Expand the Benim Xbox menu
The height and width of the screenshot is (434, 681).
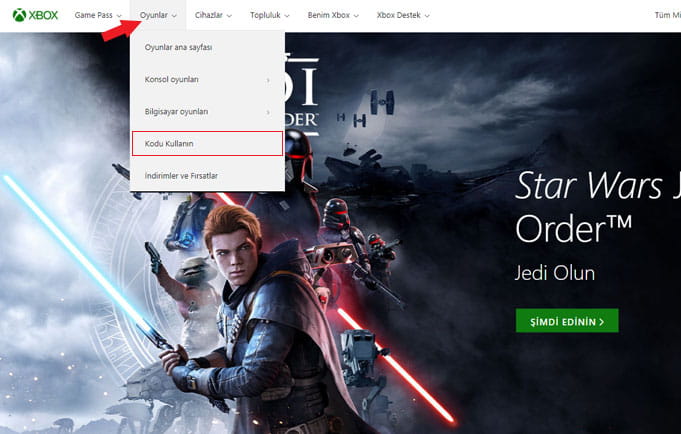click(x=340, y=16)
